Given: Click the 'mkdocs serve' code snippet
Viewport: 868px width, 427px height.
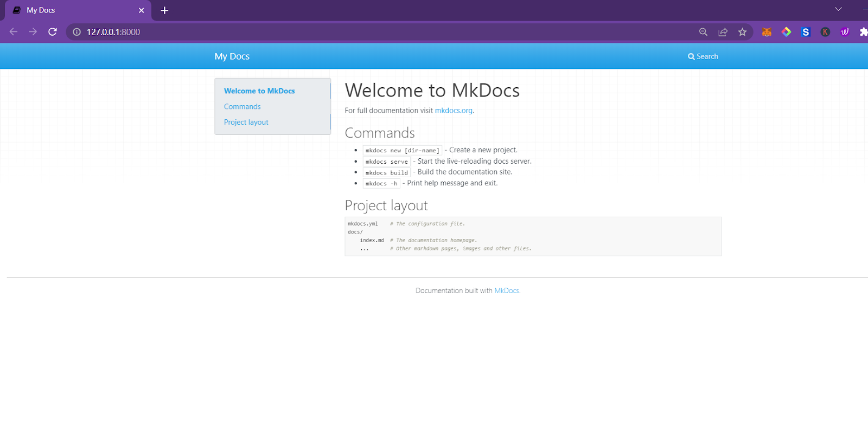Looking at the screenshot, I should (x=386, y=161).
